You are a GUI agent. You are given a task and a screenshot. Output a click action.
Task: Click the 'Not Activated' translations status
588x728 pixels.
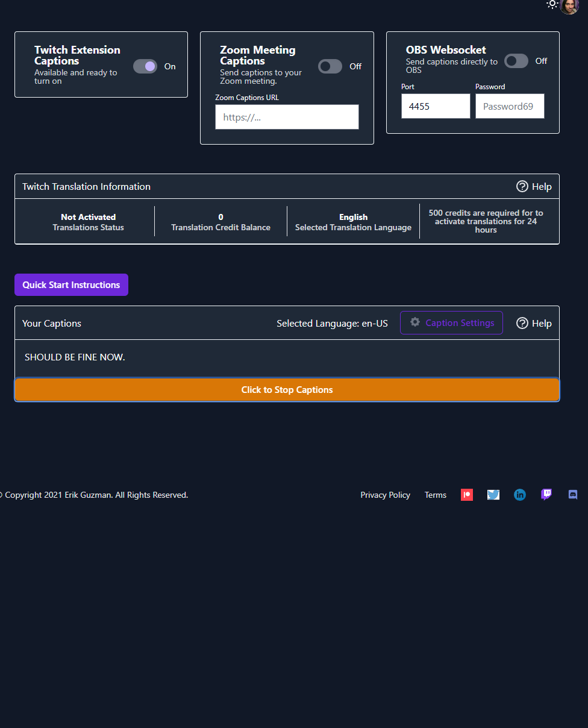[x=88, y=217]
